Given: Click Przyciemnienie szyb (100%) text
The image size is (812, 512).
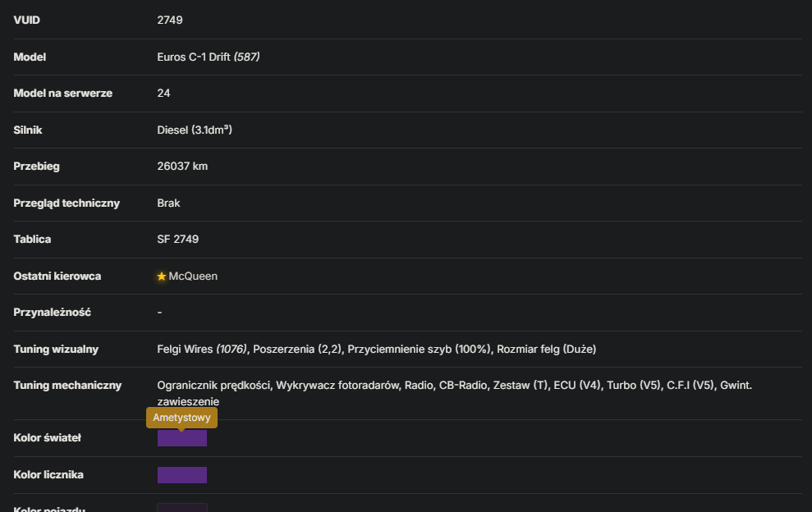Looking at the screenshot, I should tap(419, 349).
